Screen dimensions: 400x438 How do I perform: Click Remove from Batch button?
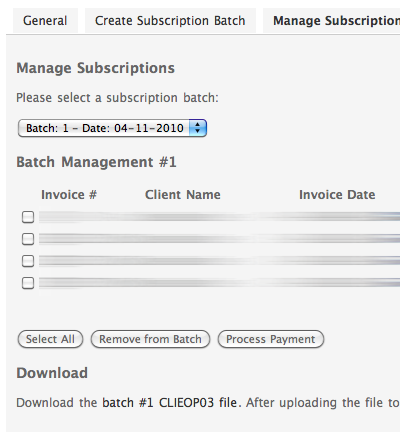click(x=150, y=339)
